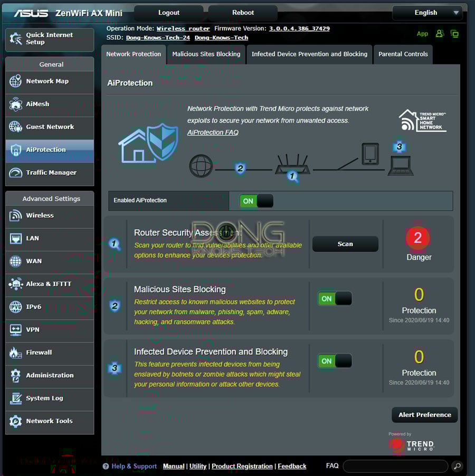Screen dimensions: 475x476
Task: Start the router security Scan
Action: [x=345, y=244]
